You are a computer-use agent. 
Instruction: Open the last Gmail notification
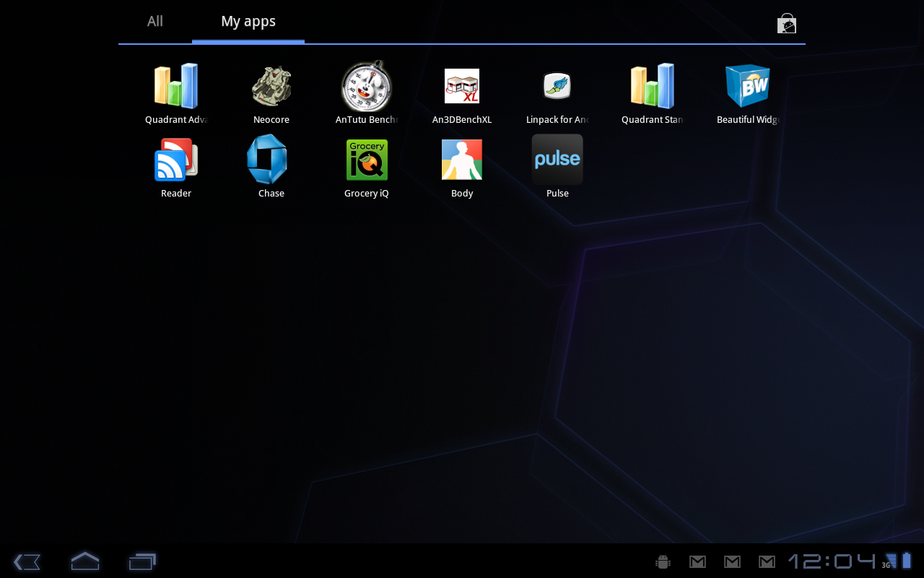click(x=767, y=561)
